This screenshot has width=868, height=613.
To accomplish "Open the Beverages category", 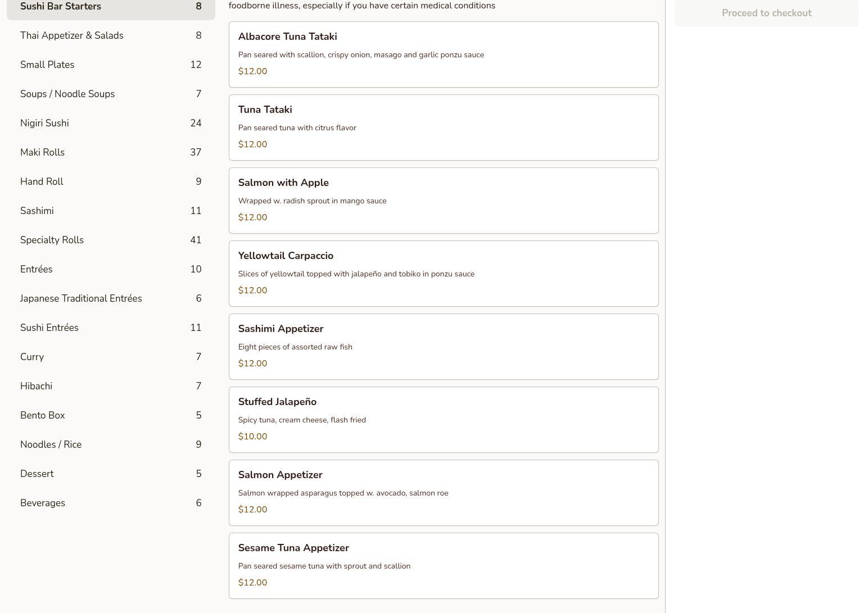I will 111,503.
